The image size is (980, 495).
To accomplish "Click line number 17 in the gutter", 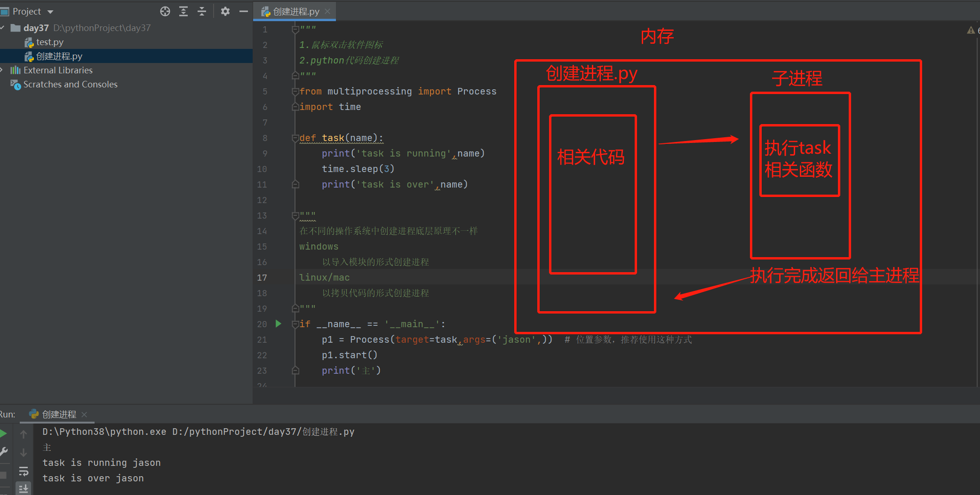I will pos(262,277).
